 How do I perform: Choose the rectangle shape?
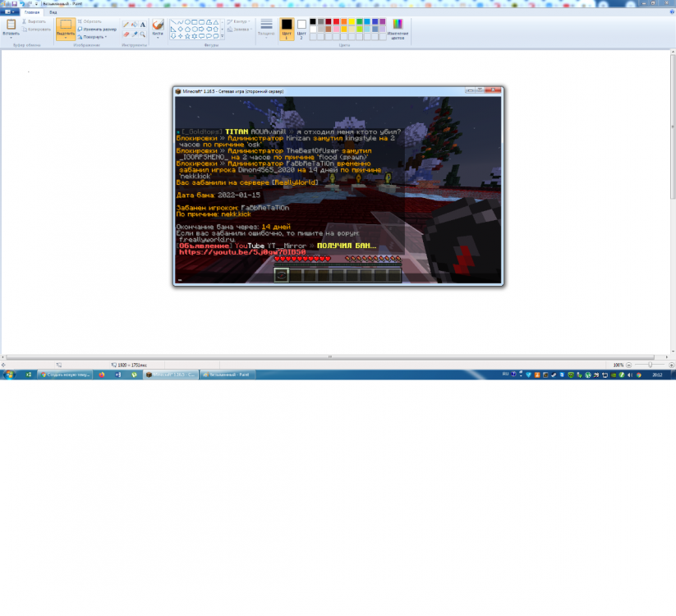click(195, 21)
